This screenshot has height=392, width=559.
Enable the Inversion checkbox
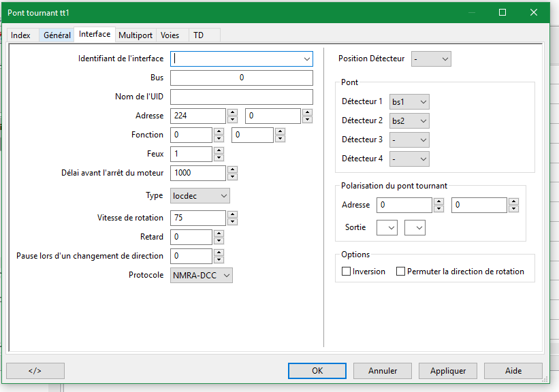pyautogui.click(x=347, y=272)
